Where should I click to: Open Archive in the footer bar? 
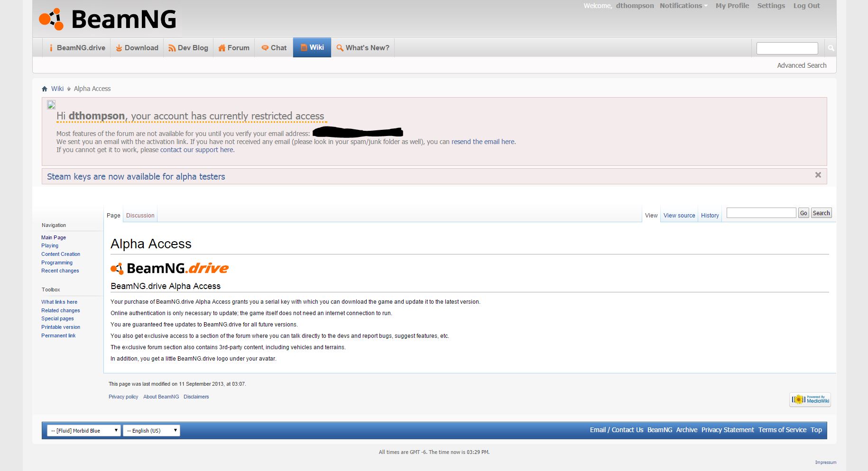[x=687, y=430]
